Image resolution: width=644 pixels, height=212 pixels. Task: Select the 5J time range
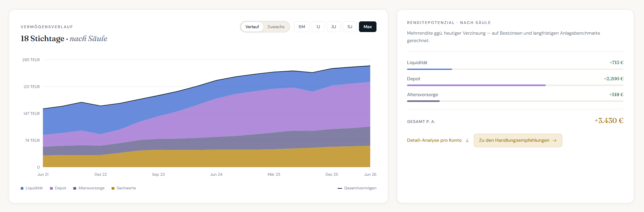coord(350,27)
